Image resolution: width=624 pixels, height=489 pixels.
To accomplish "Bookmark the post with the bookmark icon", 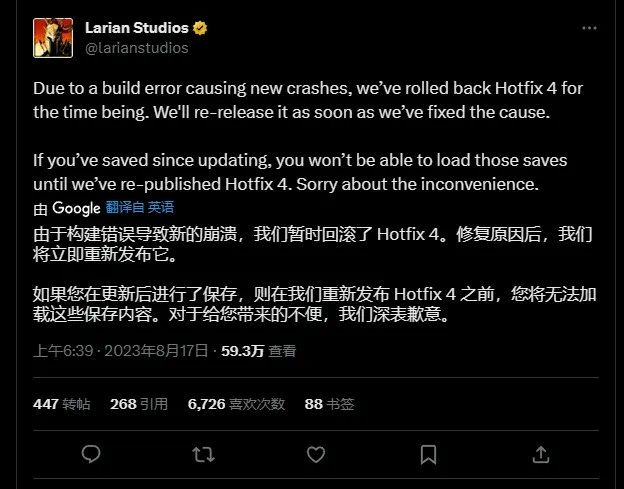I will coord(429,455).
